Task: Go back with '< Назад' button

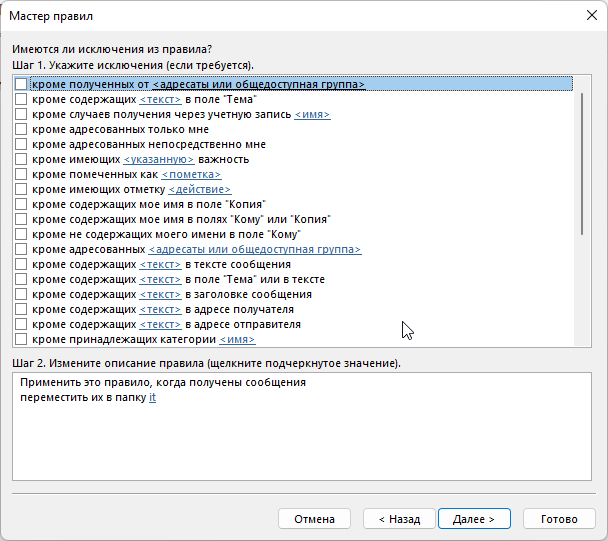Action: pyautogui.click(x=392, y=519)
